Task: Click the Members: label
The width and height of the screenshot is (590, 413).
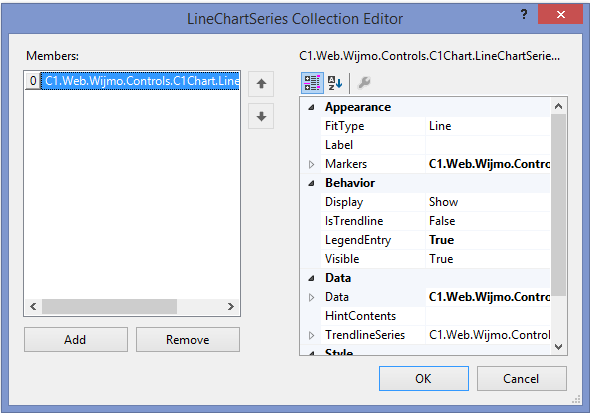Action: [52, 56]
